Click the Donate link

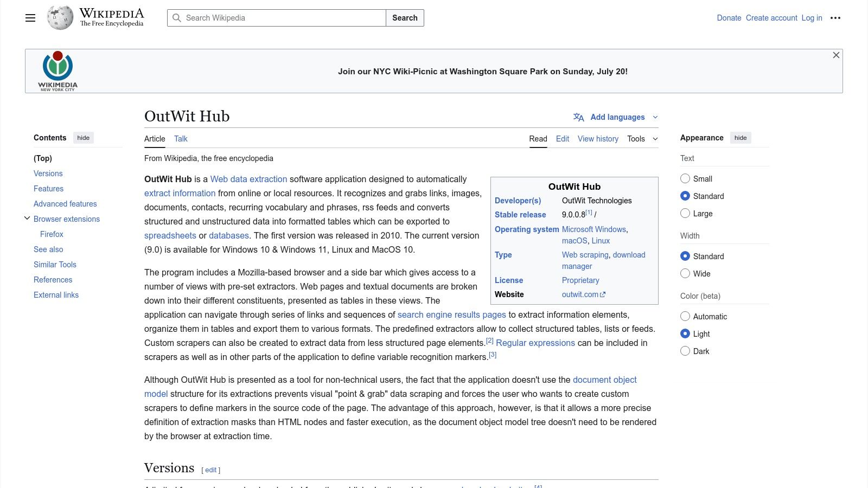(729, 18)
